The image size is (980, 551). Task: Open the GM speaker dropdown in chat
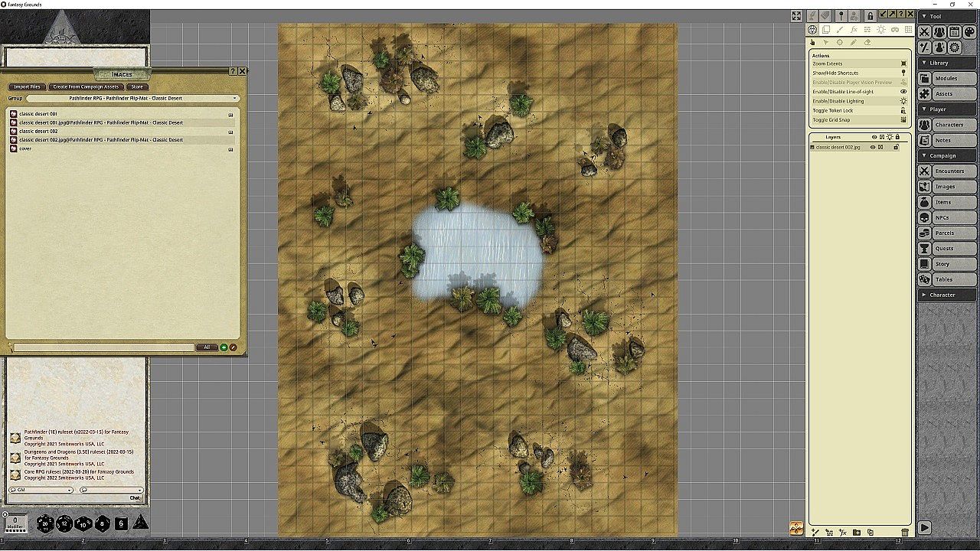41,490
